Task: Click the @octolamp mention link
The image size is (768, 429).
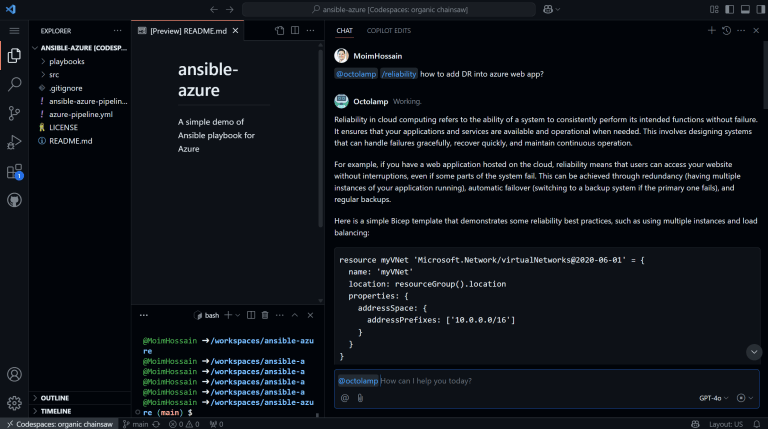Action: 356,74
